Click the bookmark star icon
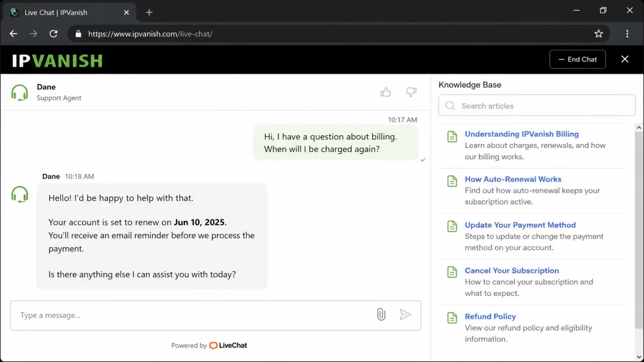 click(598, 34)
